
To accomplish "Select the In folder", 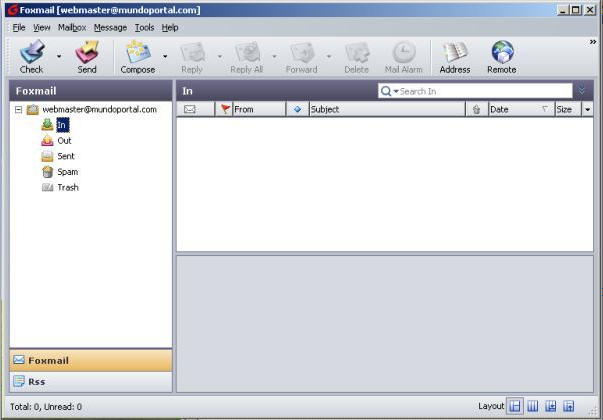I will pyautogui.click(x=62, y=125).
